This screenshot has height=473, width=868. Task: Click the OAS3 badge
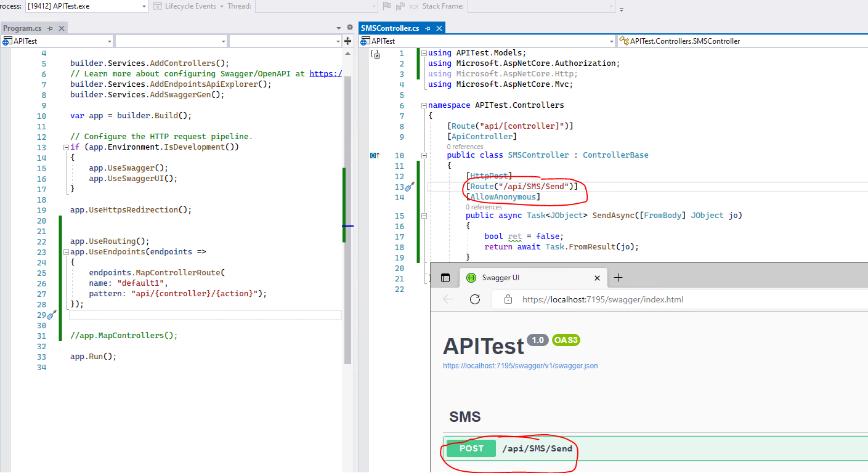[566, 340]
